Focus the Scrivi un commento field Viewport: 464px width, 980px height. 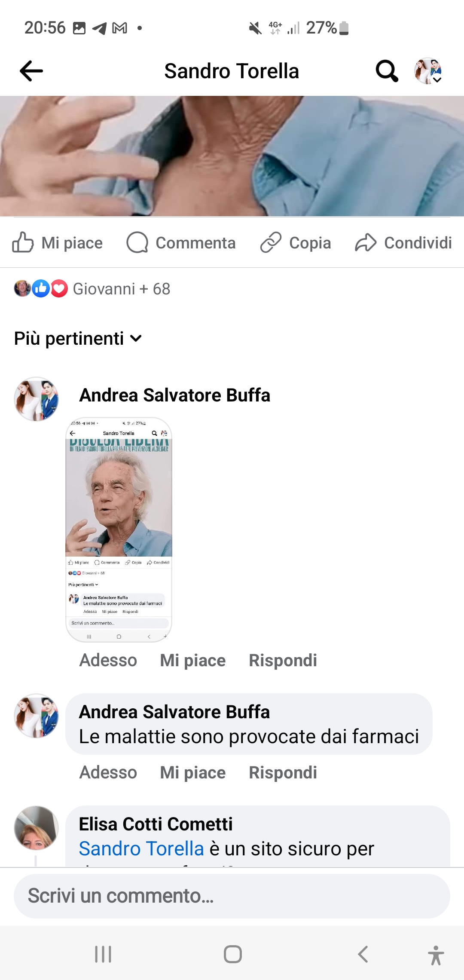click(x=232, y=896)
